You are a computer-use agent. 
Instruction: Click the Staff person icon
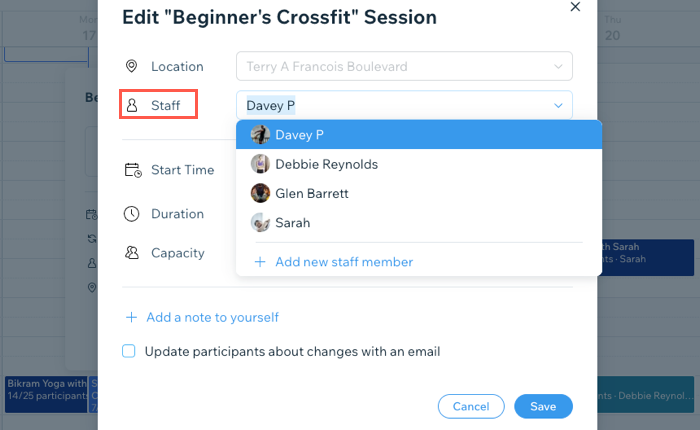[132, 105]
